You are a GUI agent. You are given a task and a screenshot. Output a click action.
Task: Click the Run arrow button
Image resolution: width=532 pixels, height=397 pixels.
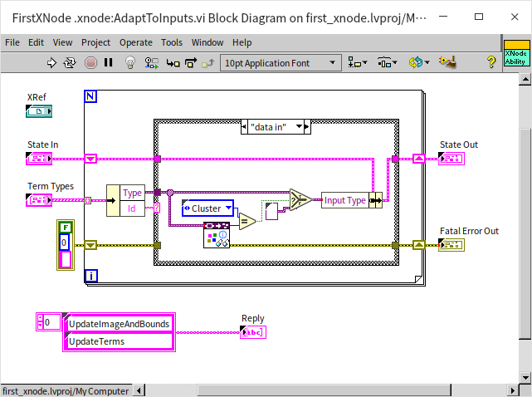click(51, 62)
